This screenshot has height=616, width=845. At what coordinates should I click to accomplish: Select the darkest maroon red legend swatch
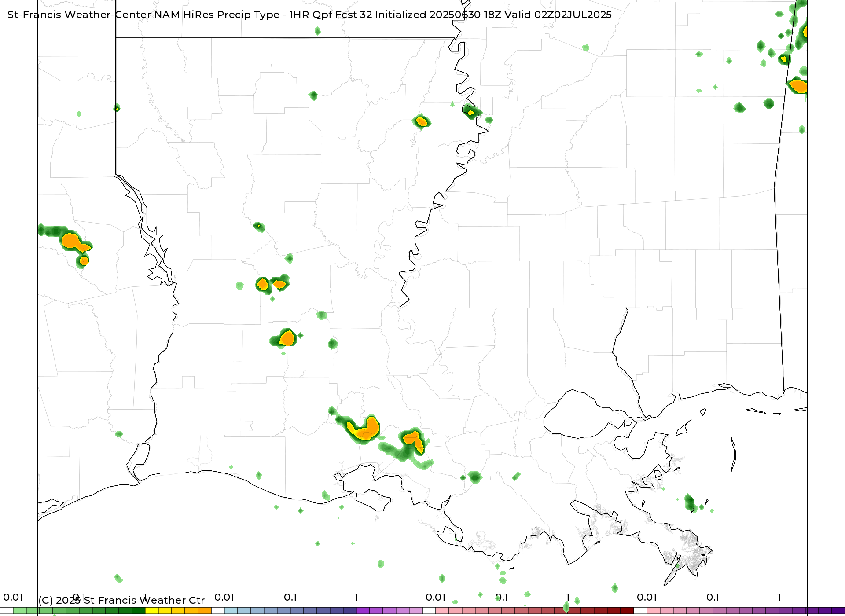click(x=627, y=611)
